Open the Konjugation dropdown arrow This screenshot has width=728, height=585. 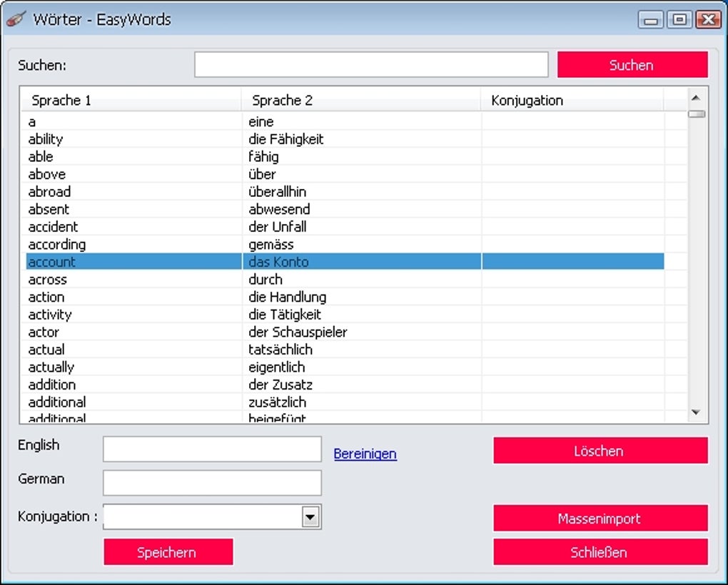tap(310, 517)
